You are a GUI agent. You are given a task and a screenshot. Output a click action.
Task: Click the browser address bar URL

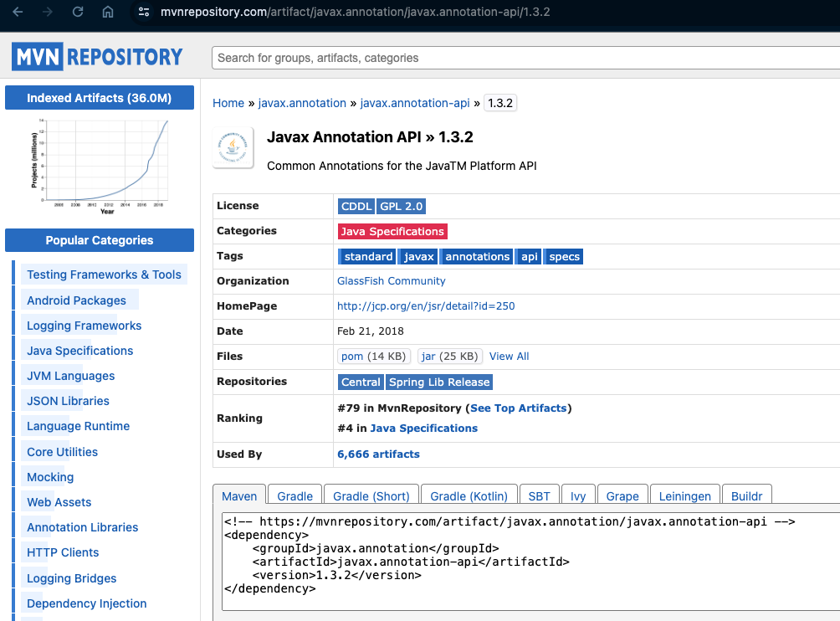click(356, 12)
